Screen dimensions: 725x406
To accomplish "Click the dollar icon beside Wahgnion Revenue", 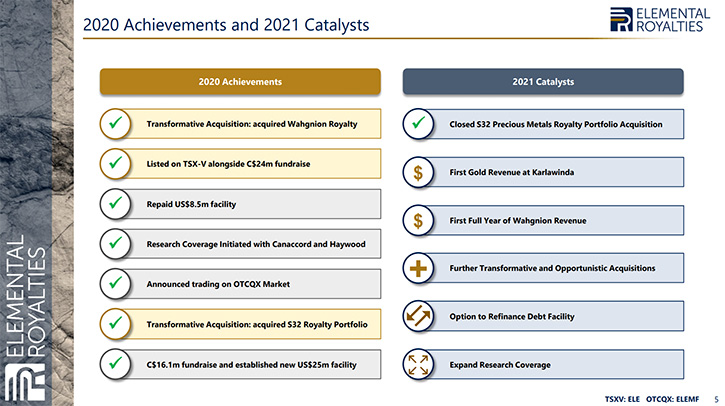I will 418,221.
